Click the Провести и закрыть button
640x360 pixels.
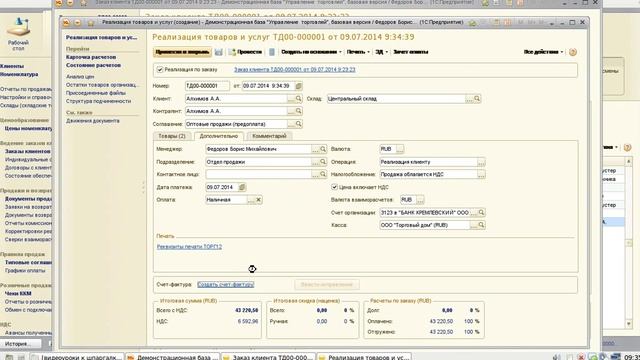[x=182, y=52]
